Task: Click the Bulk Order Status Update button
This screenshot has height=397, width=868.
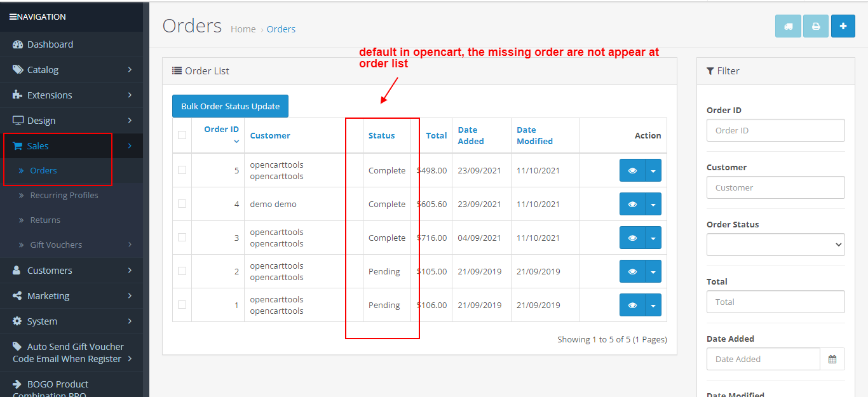Action: coord(230,105)
